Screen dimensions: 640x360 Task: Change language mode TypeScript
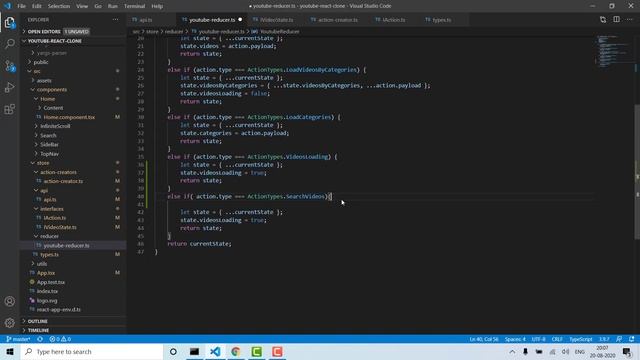tap(580, 339)
